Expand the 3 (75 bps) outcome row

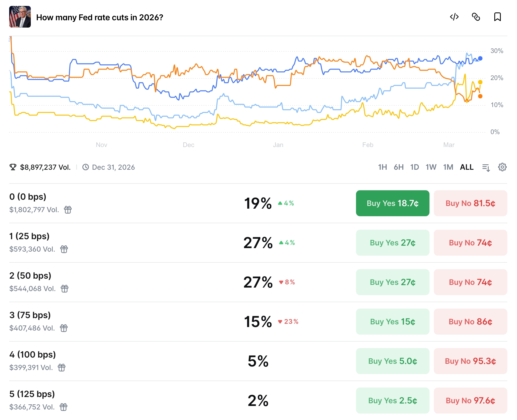162,322
